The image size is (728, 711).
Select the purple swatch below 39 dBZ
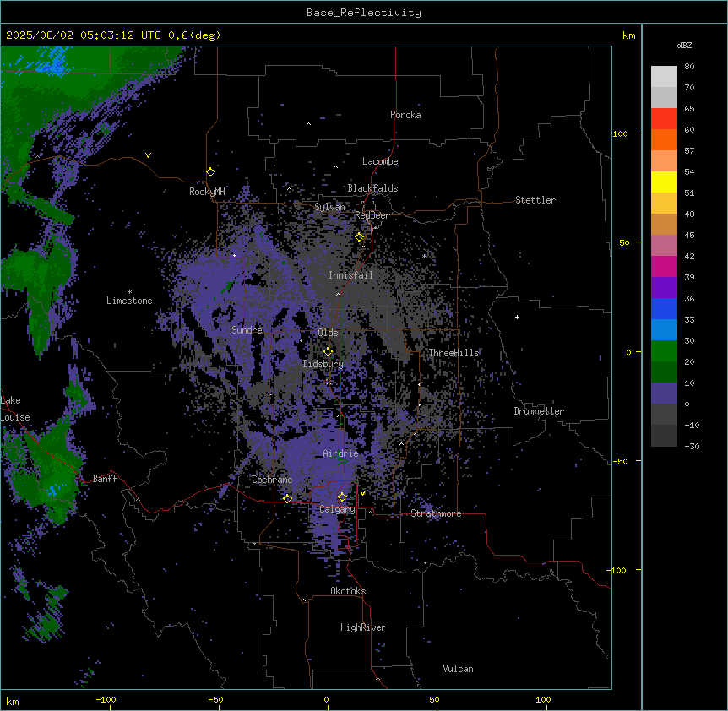point(664,288)
